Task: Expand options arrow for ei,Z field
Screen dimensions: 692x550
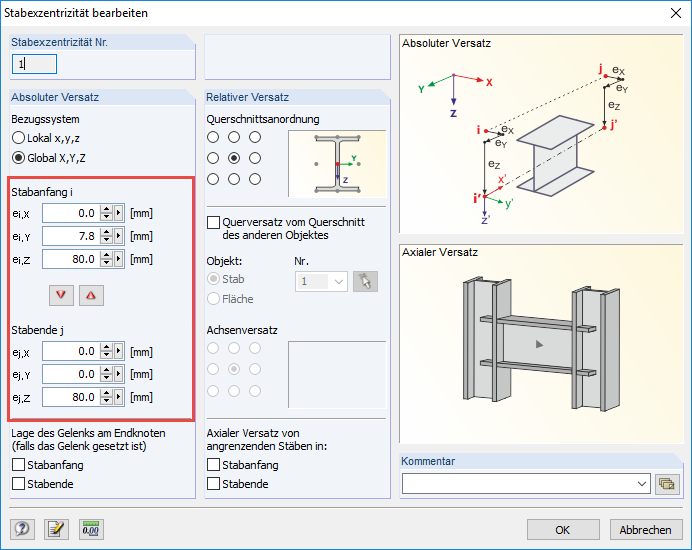Action: click(x=118, y=259)
